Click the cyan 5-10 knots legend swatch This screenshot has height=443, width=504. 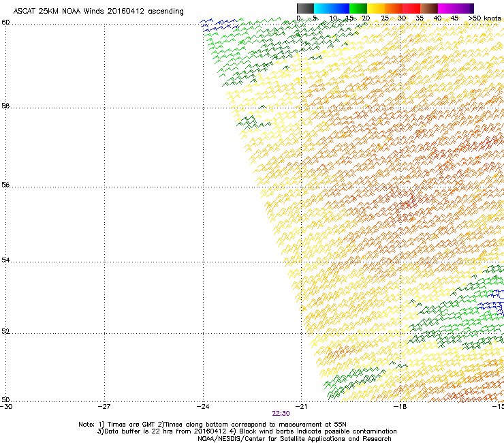pos(323,8)
